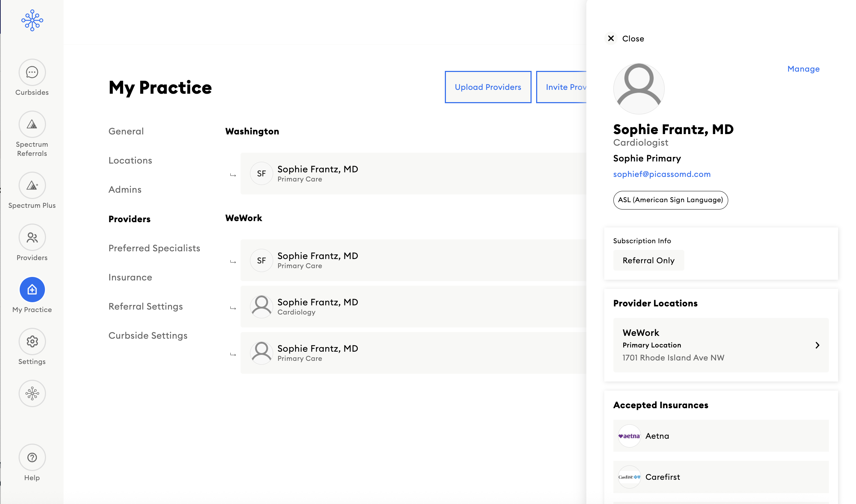Open Spectrum Referrals icon
The width and height of the screenshot is (856, 504).
tap(32, 125)
